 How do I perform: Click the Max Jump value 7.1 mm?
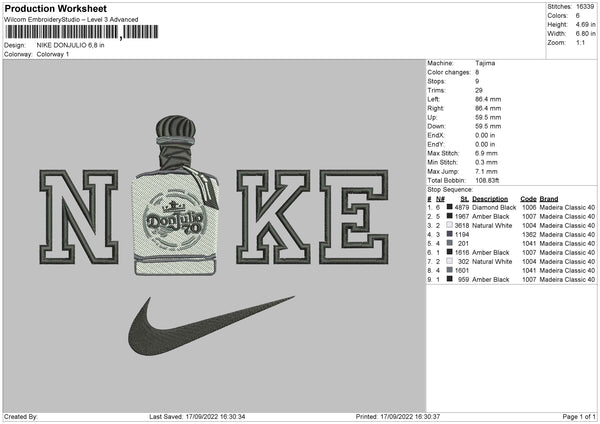pyautogui.click(x=486, y=171)
